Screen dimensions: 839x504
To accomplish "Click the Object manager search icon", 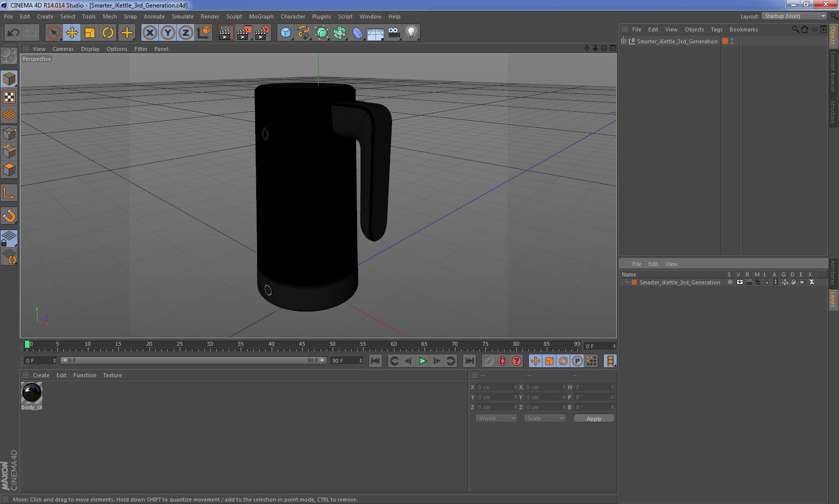I will tap(795, 29).
